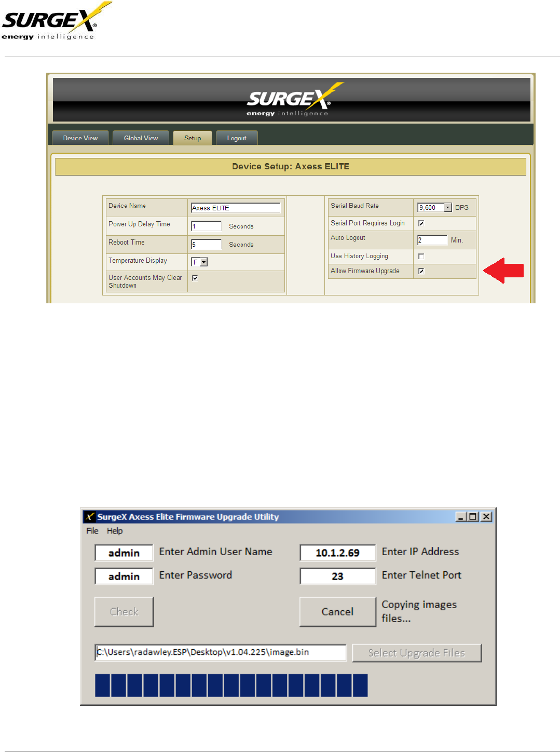560x752 pixels.
Task: Click the Select Upgrade Files button
Action: [417, 653]
